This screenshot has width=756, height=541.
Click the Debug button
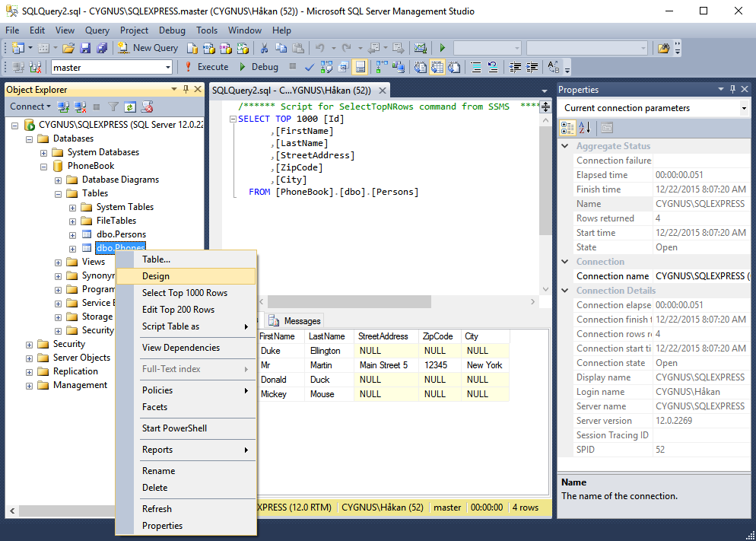(x=258, y=67)
